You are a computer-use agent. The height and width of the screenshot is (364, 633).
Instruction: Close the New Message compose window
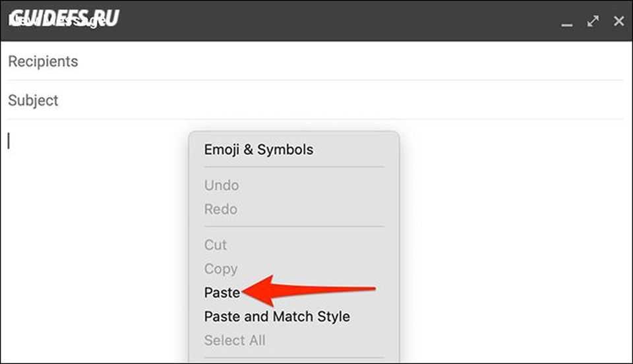pos(618,21)
